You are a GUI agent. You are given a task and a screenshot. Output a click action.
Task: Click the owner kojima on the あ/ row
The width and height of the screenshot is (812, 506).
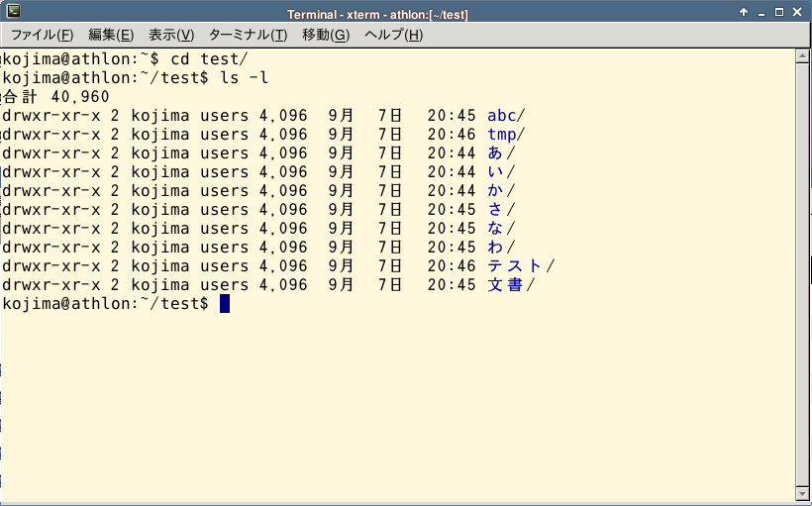point(160,153)
